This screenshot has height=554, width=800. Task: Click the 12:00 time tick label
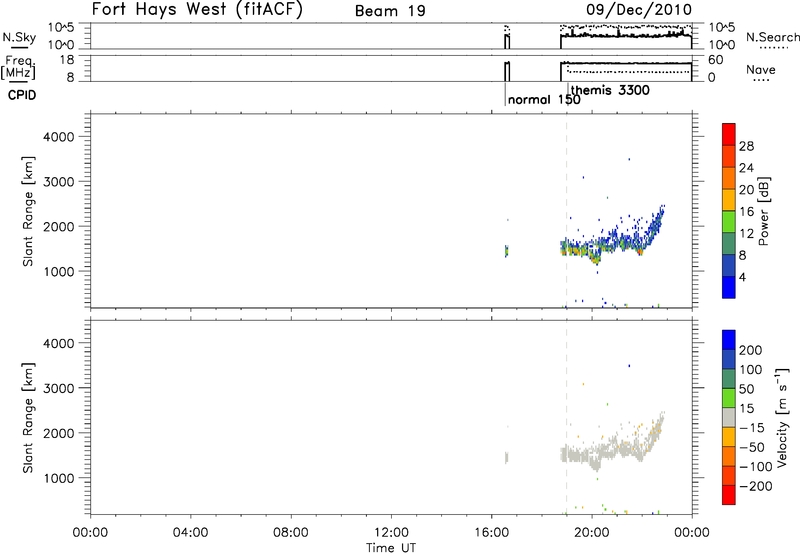point(391,533)
